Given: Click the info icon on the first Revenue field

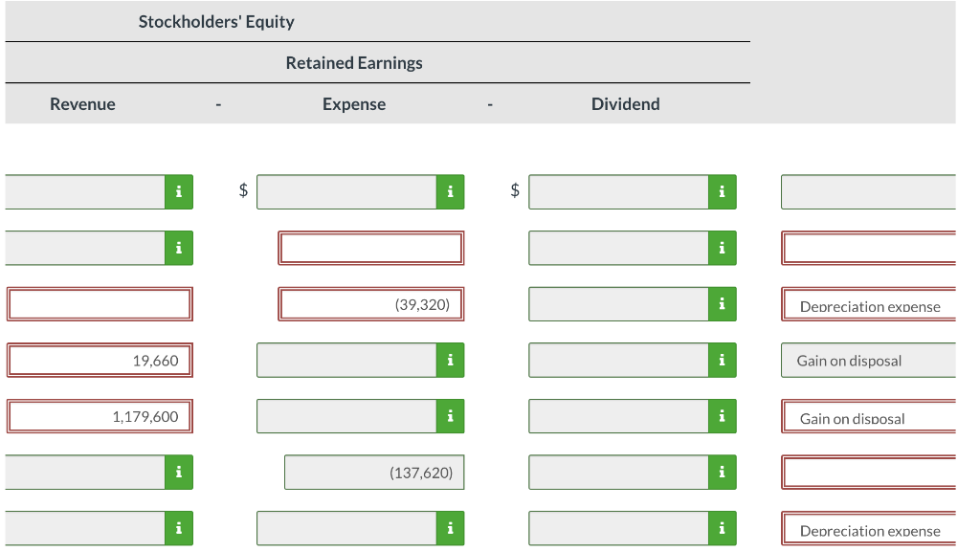Looking at the screenshot, I should click(177, 191).
